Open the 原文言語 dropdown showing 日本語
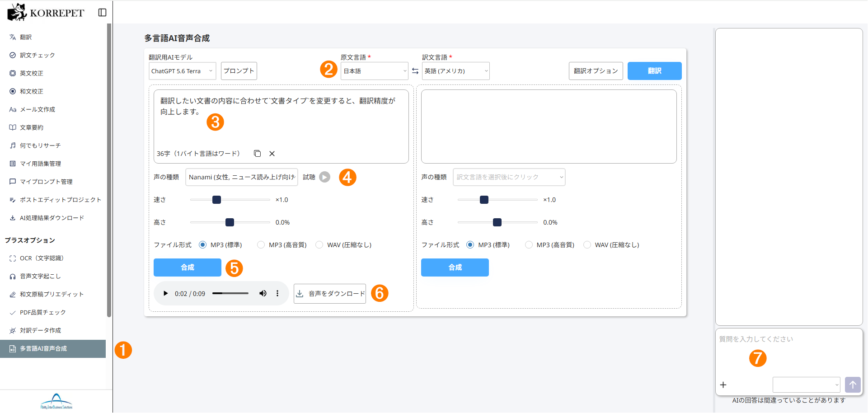 (375, 71)
